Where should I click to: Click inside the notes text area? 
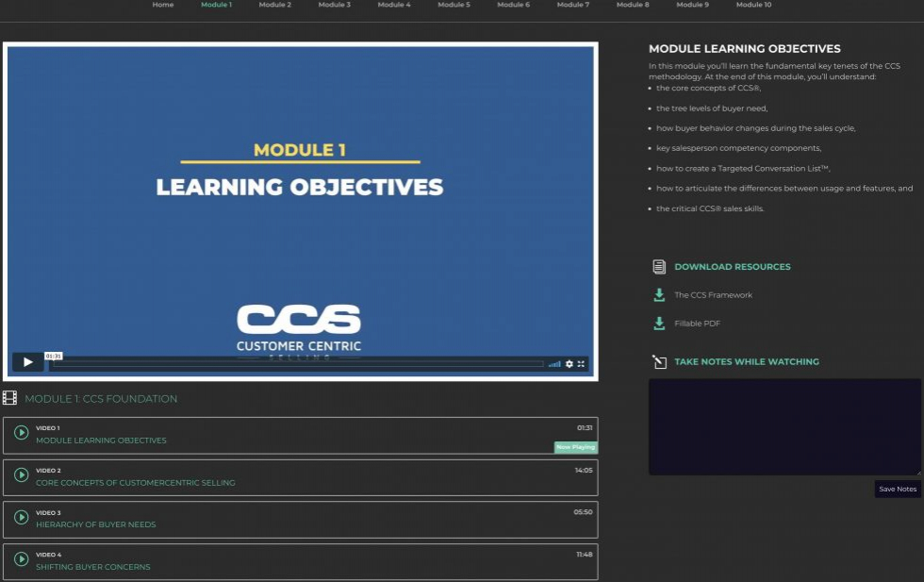coord(784,427)
